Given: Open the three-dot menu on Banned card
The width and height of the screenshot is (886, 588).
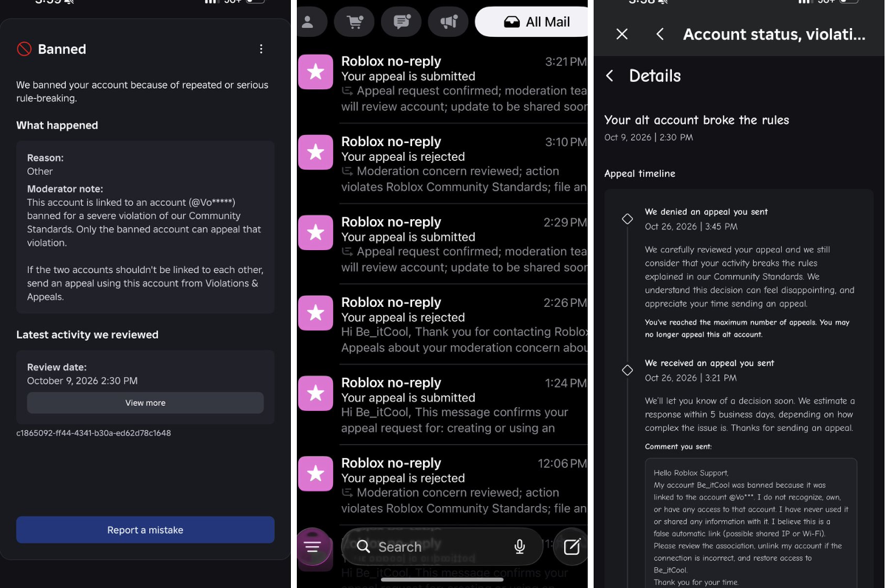Looking at the screenshot, I should point(261,49).
